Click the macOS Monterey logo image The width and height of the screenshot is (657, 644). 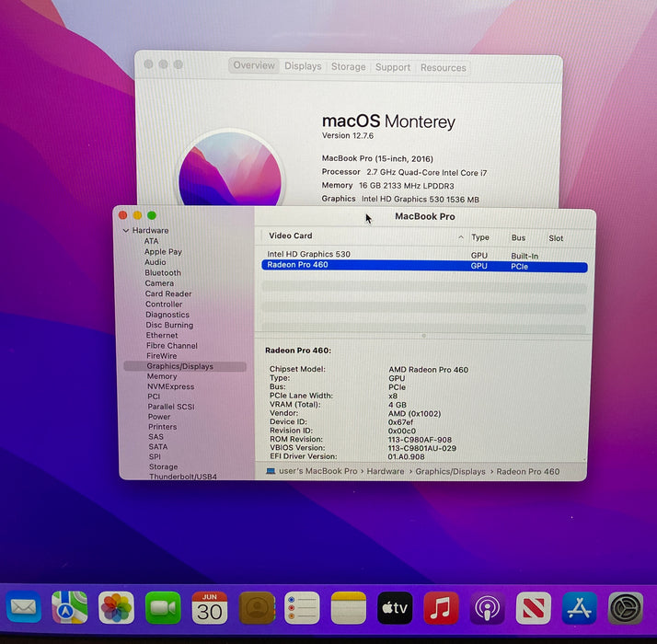[x=230, y=169]
